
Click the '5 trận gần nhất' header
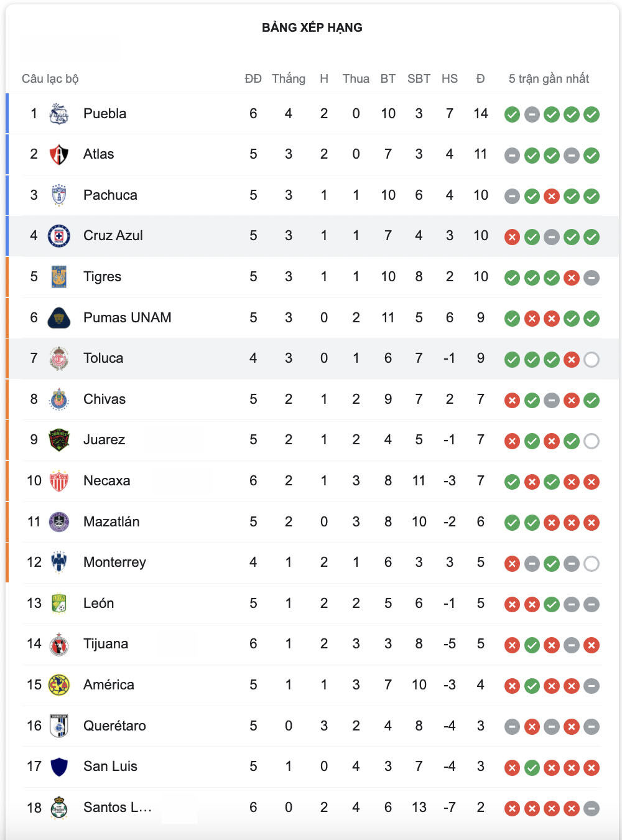549,79
